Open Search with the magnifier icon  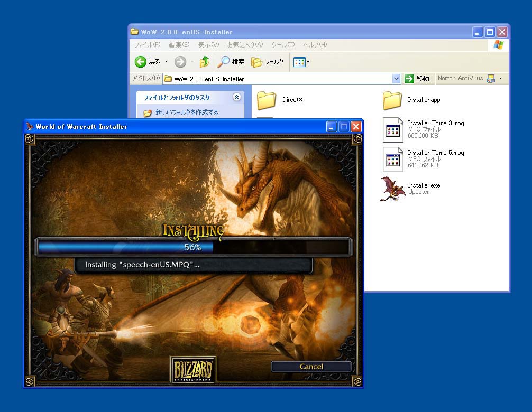(225, 62)
